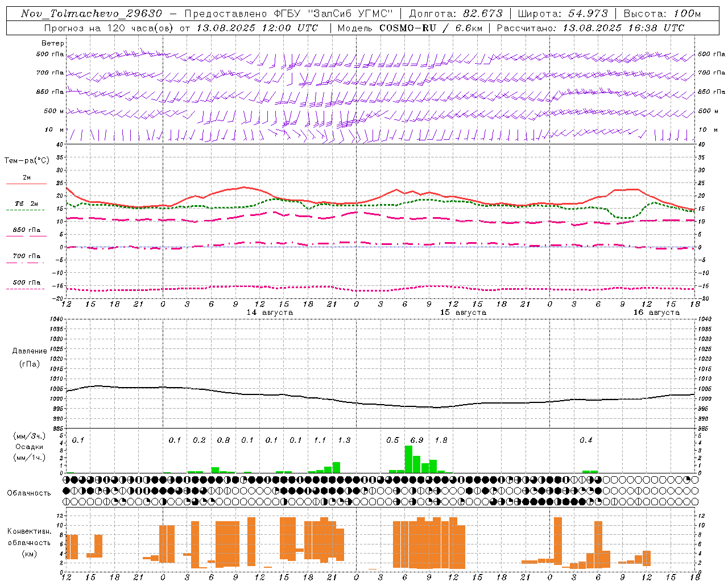Click the Конвективн. облачность (км) panel title

[x=29, y=543]
